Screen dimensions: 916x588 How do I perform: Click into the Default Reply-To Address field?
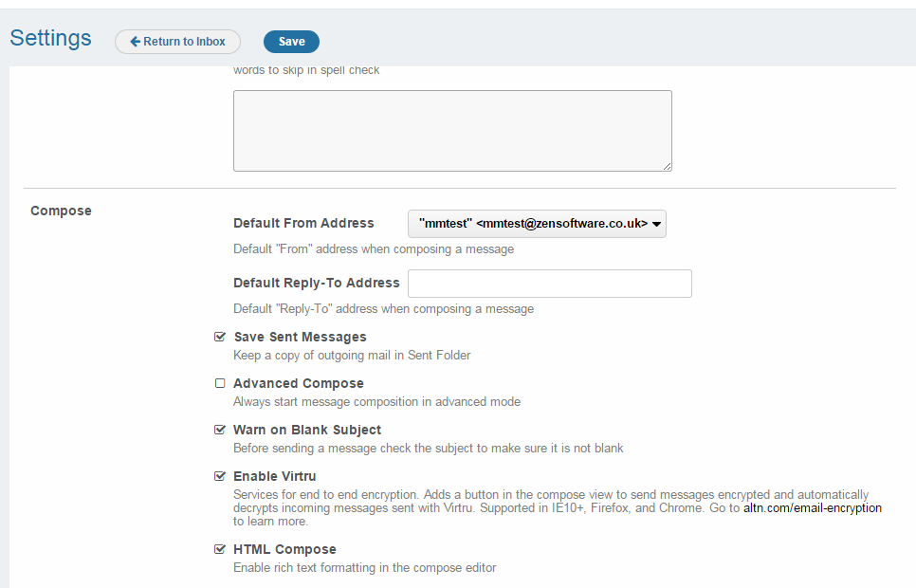click(x=550, y=284)
